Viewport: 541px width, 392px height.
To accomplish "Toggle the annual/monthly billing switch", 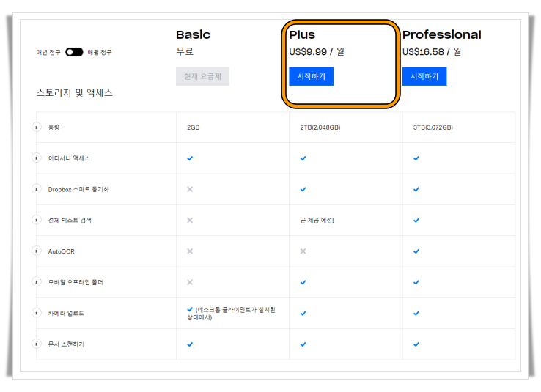I will pyautogui.click(x=74, y=52).
